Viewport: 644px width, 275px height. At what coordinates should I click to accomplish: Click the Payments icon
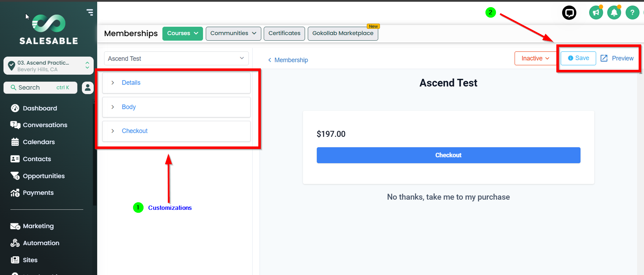coord(15,193)
